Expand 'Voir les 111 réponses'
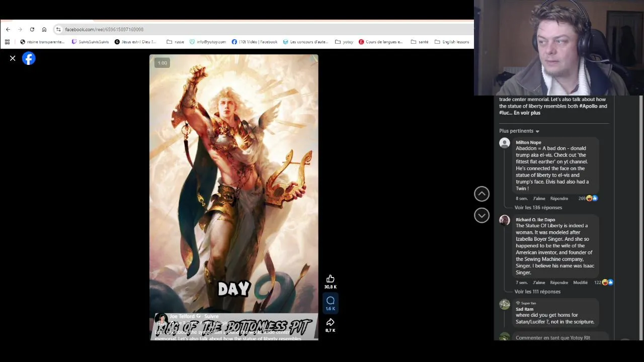This screenshot has height=362, width=644. [537, 292]
